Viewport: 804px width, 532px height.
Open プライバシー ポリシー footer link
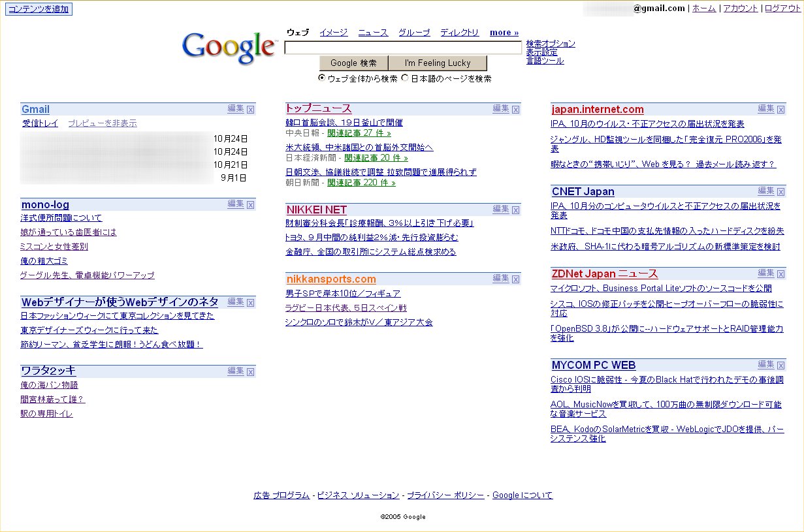pos(445,495)
